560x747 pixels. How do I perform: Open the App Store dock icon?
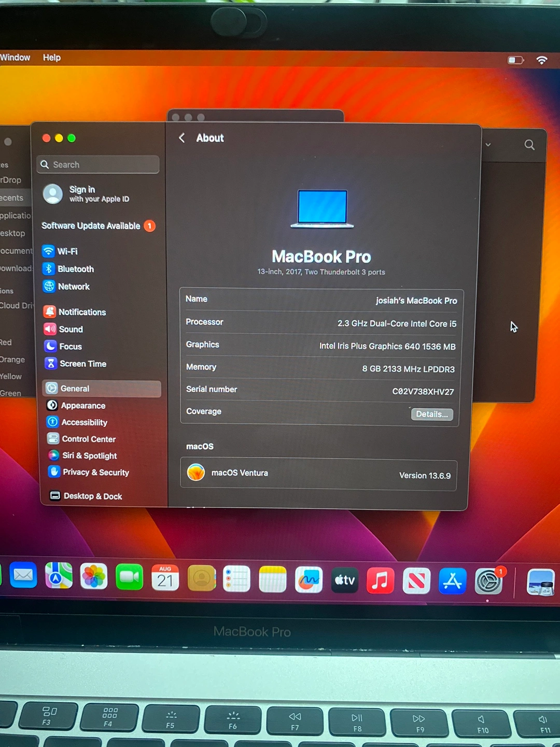point(452,581)
